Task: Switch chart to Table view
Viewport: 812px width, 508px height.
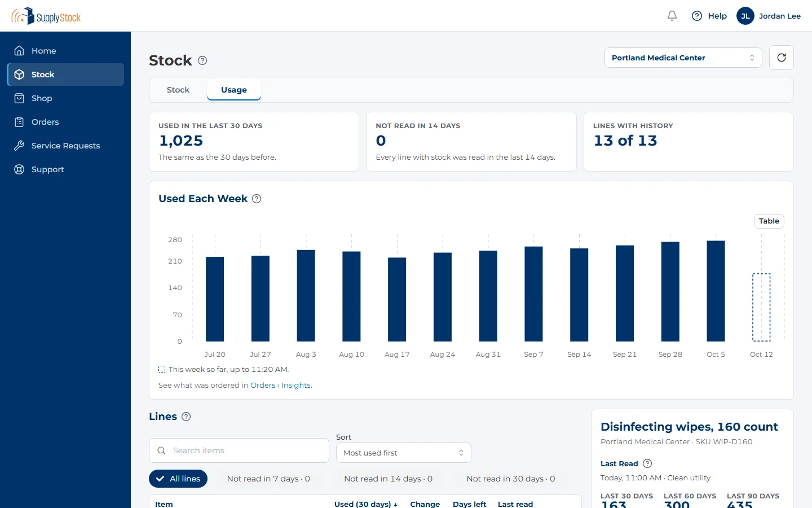Action: coord(769,221)
